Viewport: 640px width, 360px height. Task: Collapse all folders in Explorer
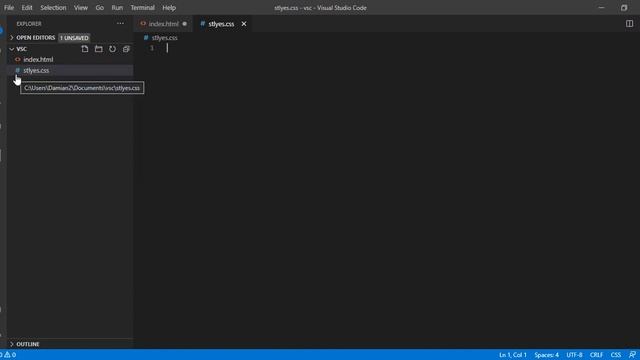(x=126, y=49)
